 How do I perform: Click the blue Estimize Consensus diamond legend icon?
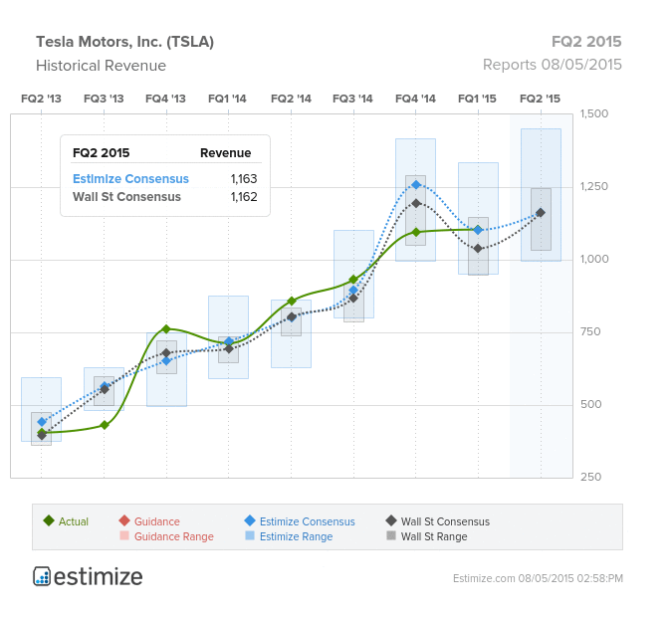[x=250, y=521]
